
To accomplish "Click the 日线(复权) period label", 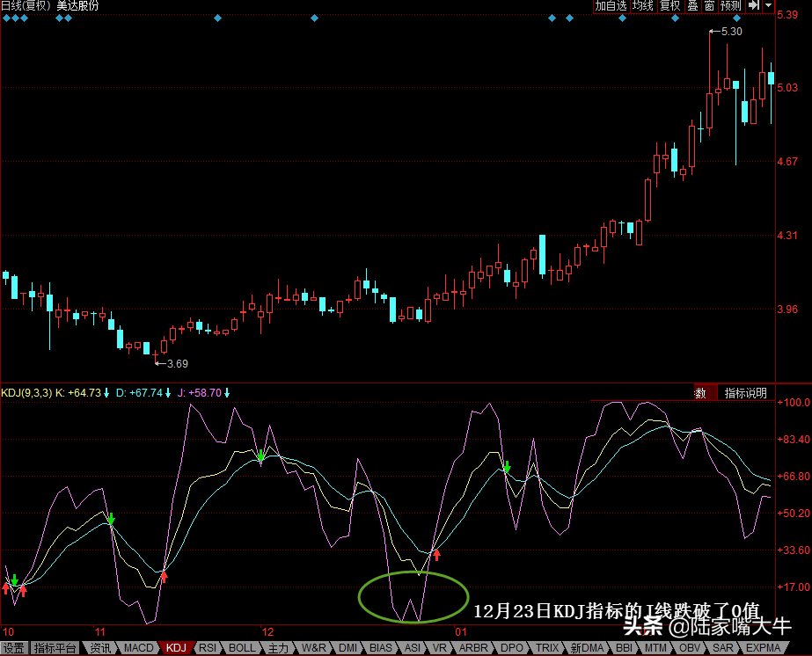I will [x=26, y=5].
